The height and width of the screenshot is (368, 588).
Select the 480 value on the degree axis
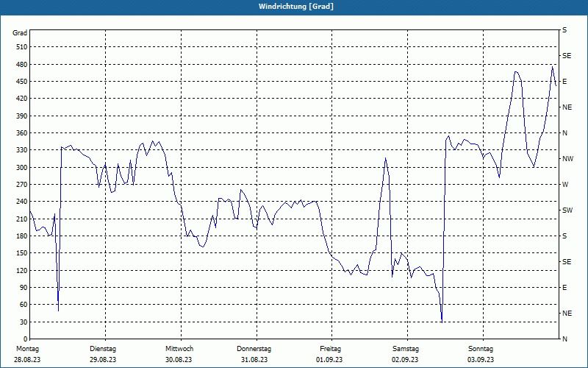pos(22,64)
